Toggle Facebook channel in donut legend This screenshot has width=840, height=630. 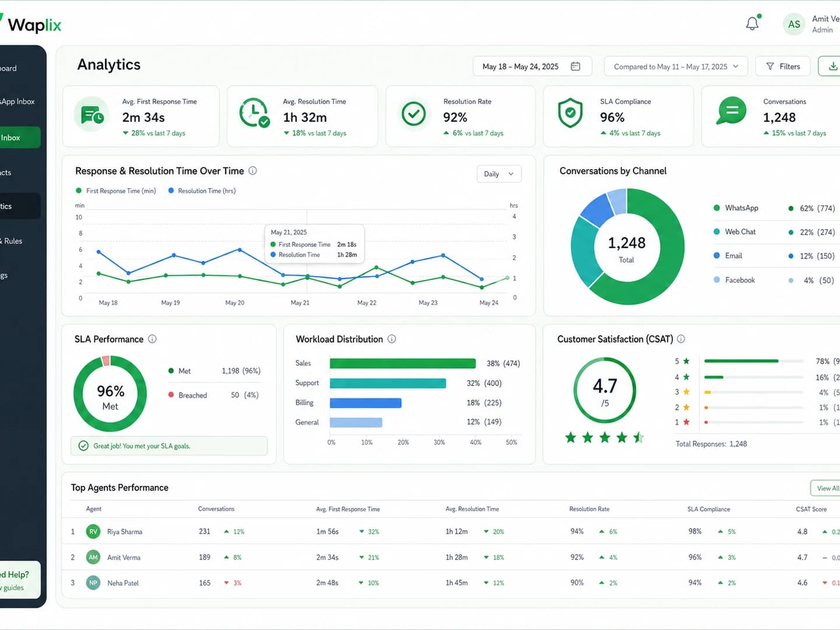pos(734,280)
